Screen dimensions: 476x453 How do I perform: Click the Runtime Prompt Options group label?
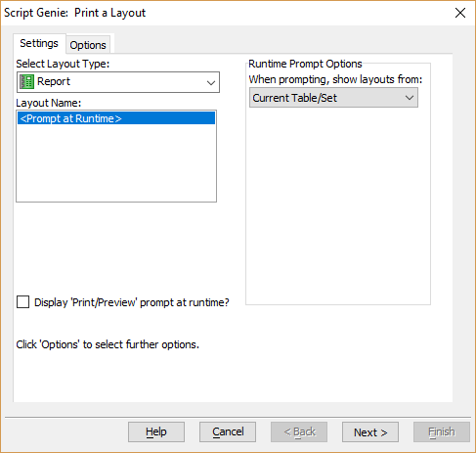[x=305, y=64]
